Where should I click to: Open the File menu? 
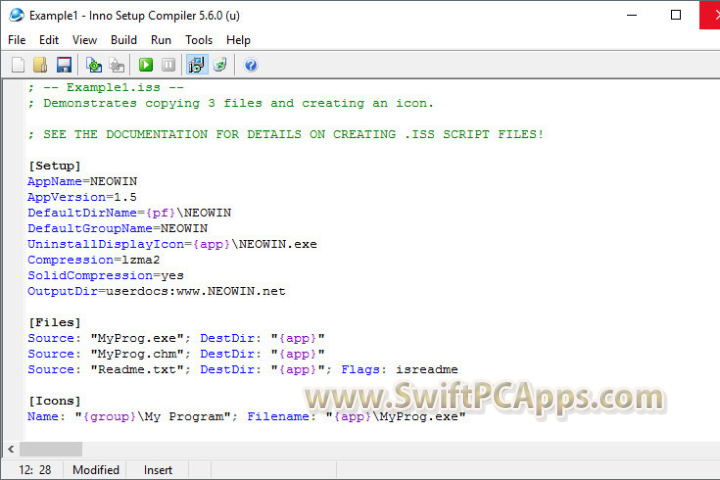17,40
